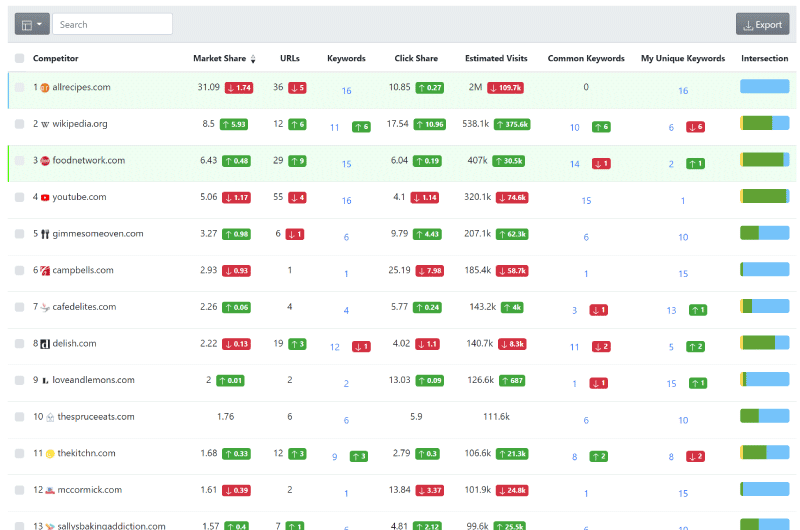Click foodnetwork.com URLs up 9 badge
The height and width of the screenshot is (530, 800).
(x=297, y=161)
